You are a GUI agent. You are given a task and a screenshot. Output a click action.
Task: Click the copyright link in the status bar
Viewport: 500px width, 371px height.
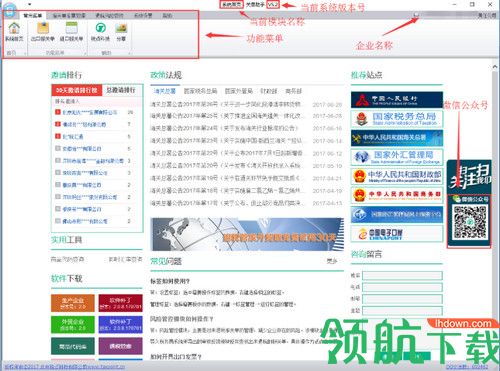[x=64, y=367]
